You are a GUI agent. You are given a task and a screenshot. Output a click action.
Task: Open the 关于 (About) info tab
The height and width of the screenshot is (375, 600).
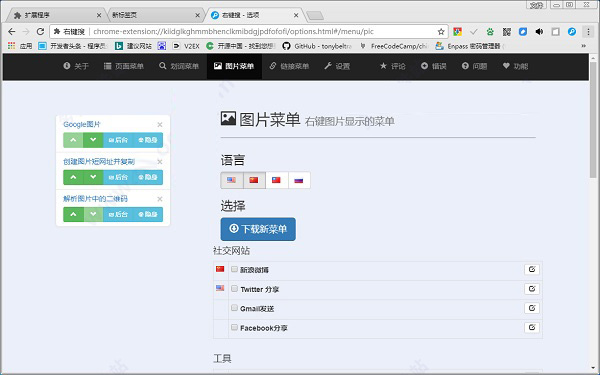pos(76,66)
